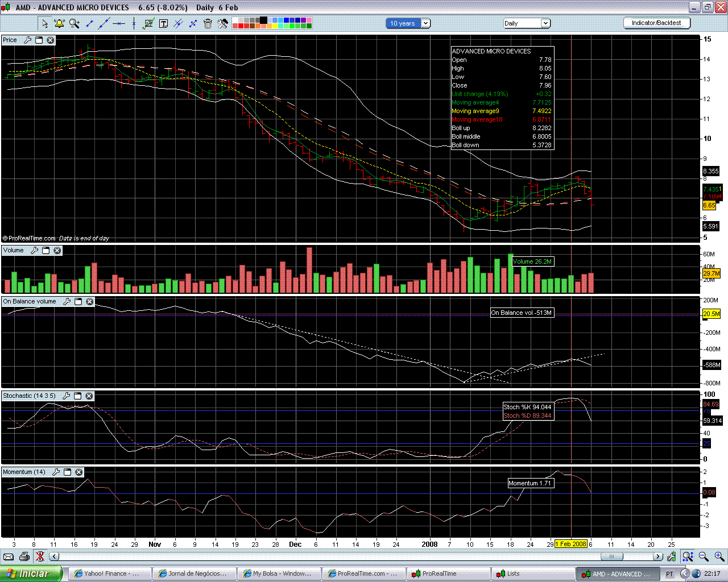Open the indicator chart drawing tool
Image resolution: width=728 pixels, height=582 pixels.
click(x=148, y=23)
